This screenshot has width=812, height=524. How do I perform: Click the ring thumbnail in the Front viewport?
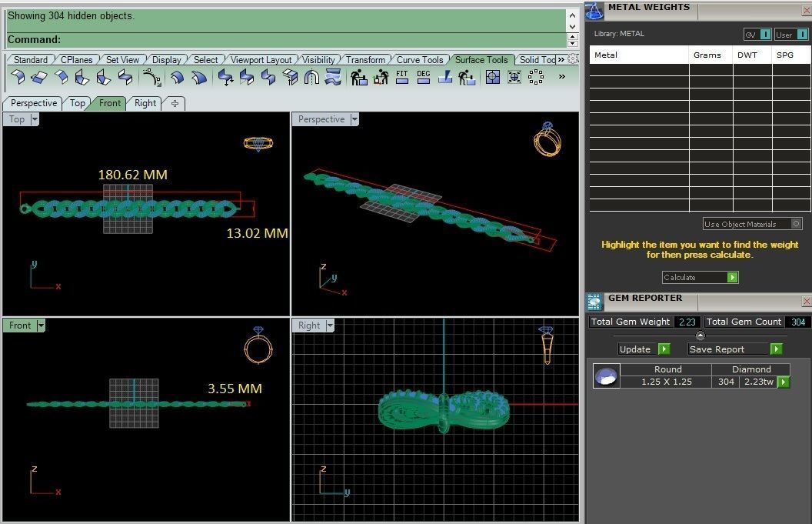pyautogui.click(x=258, y=345)
